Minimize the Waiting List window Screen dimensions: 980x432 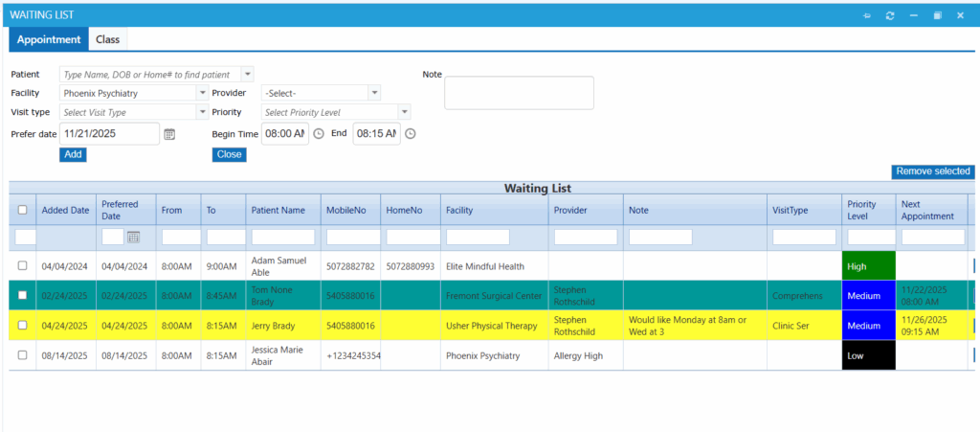tap(914, 15)
